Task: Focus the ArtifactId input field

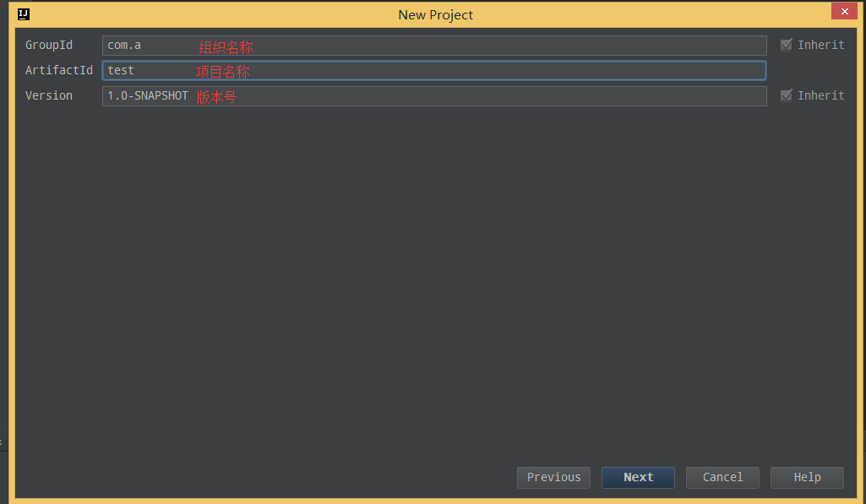Action: pyautogui.click(x=434, y=71)
